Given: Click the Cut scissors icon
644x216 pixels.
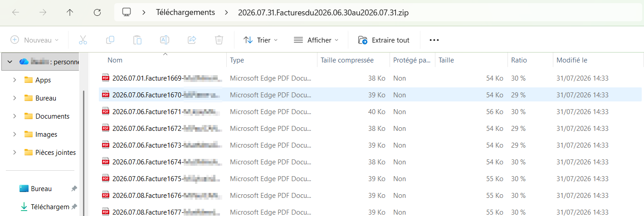Looking at the screenshot, I should coord(83,40).
